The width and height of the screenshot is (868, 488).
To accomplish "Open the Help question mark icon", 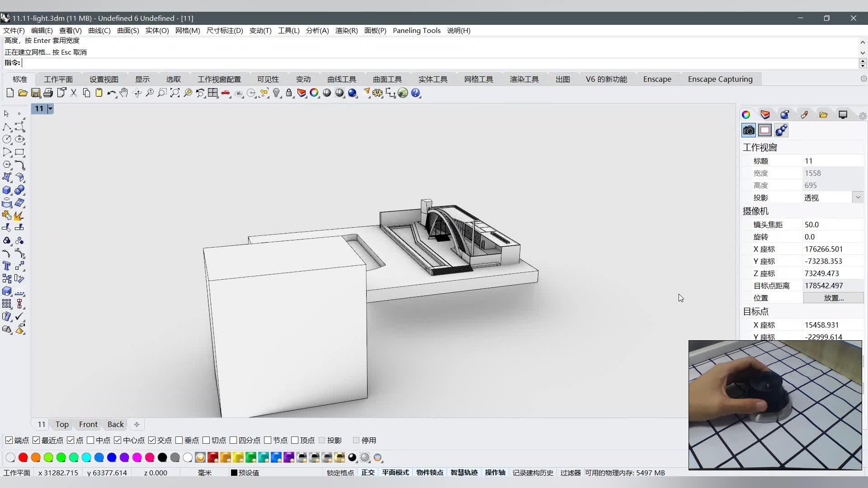I will click(x=415, y=93).
